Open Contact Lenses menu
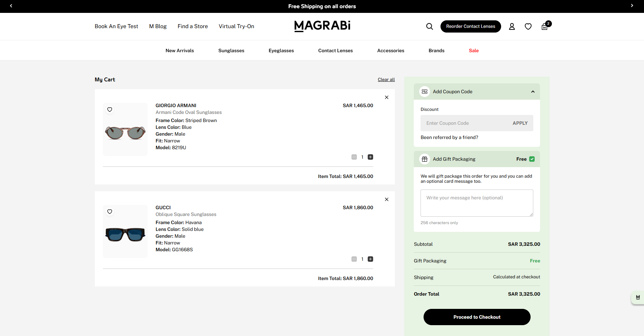 pos(336,51)
